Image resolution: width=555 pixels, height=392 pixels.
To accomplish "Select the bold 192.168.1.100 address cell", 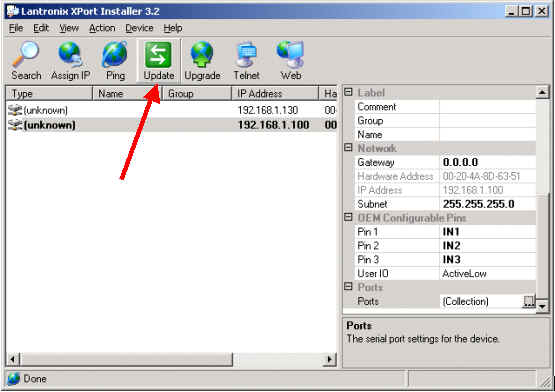I will coord(273,125).
